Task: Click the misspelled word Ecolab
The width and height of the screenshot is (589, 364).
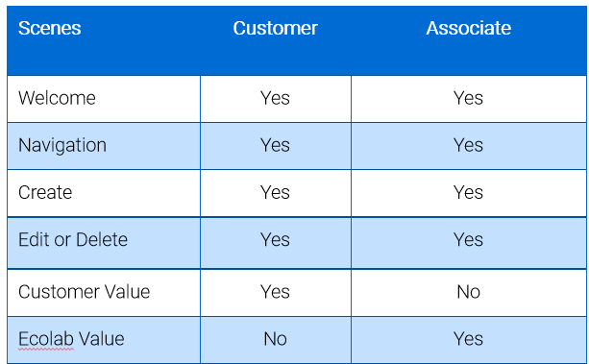Action: [x=46, y=339]
